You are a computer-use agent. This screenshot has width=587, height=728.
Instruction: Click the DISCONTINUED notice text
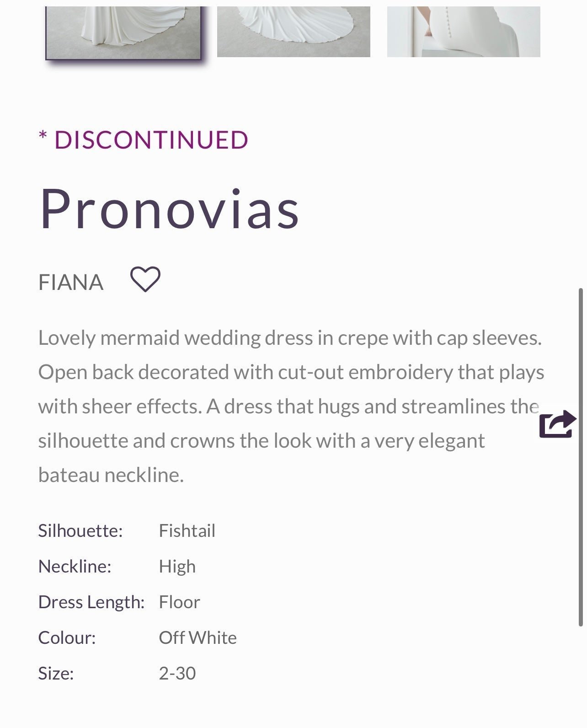[x=144, y=139]
